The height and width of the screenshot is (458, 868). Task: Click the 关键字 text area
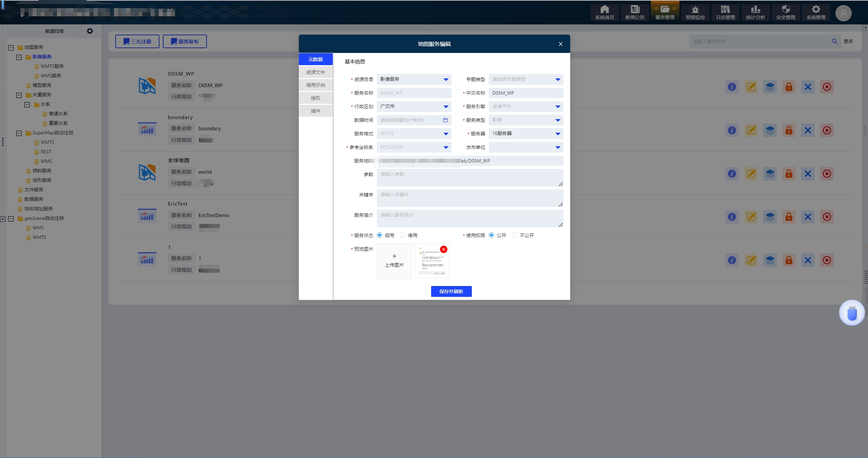(x=470, y=198)
